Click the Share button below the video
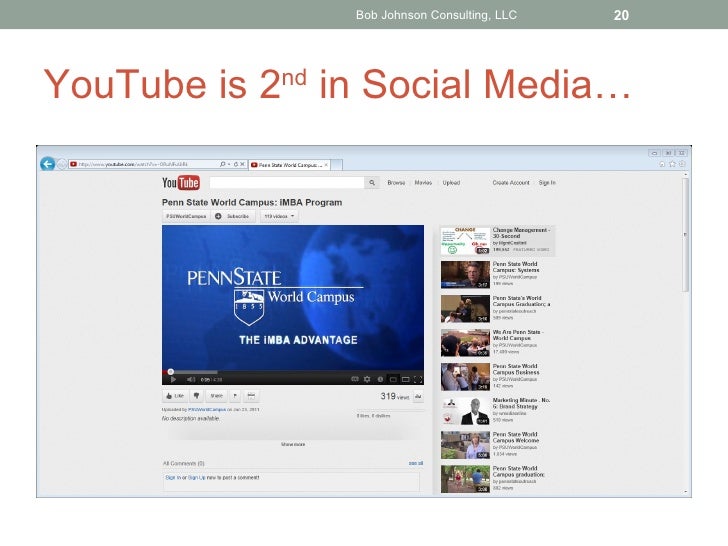This screenshot has width=728, height=546. [x=216, y=396]
